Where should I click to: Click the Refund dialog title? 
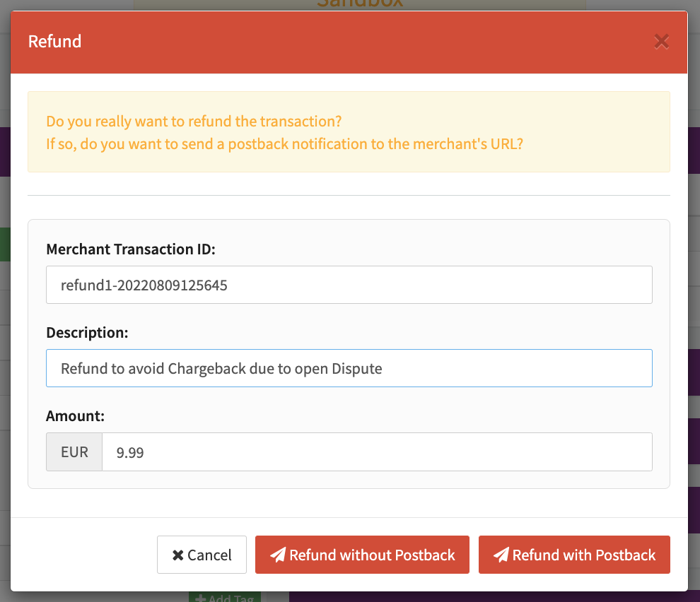pyautogui.click(x=54, y=42)
